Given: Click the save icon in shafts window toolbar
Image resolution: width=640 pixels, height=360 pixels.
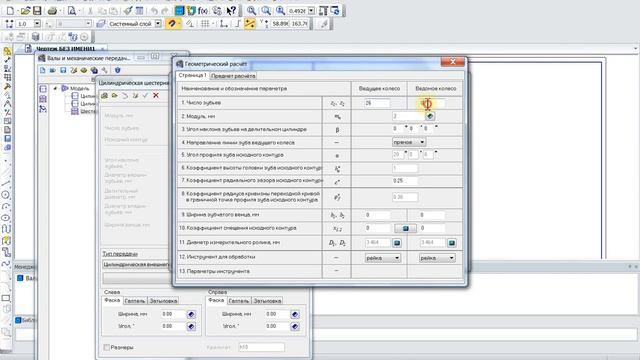Looking at the screenshot, I should [x=63, y=70].
